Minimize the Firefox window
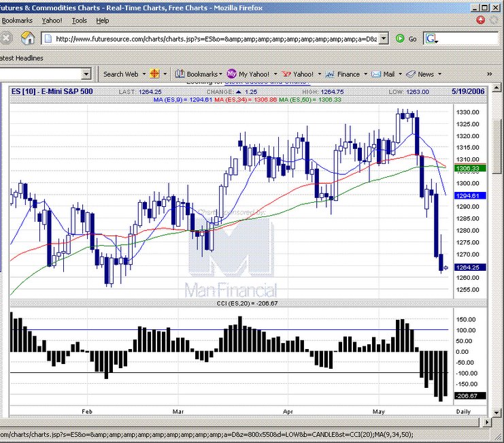 coord(475,7)
